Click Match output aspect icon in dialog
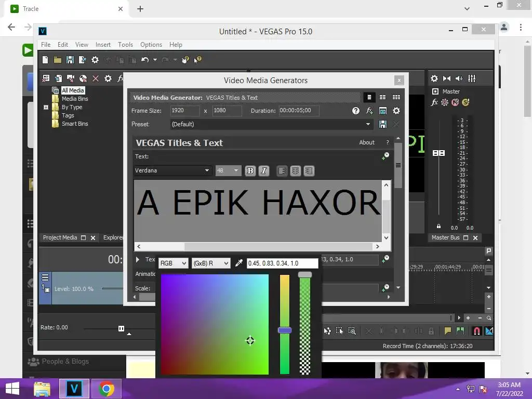Image resolution: width=532 pixels, height=399 pixels. (x=383, y=111)
